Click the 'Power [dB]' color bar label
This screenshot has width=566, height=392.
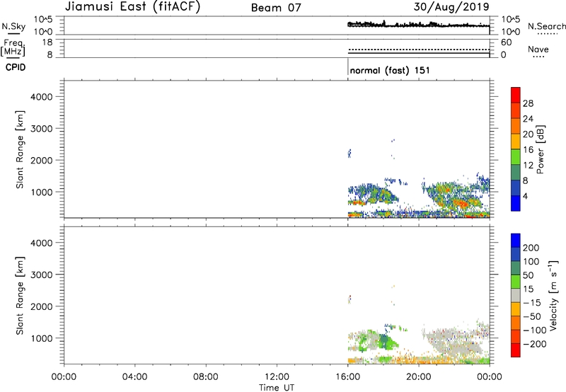(x=541, y=149)
